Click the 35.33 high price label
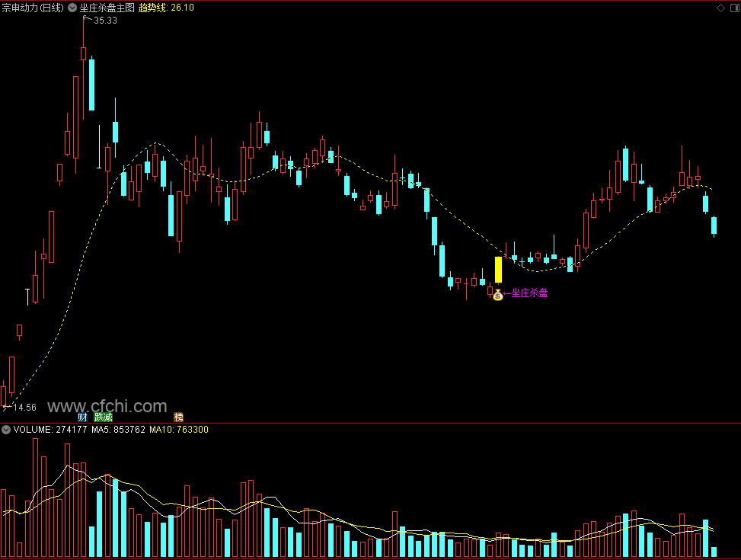 point(105,21)
